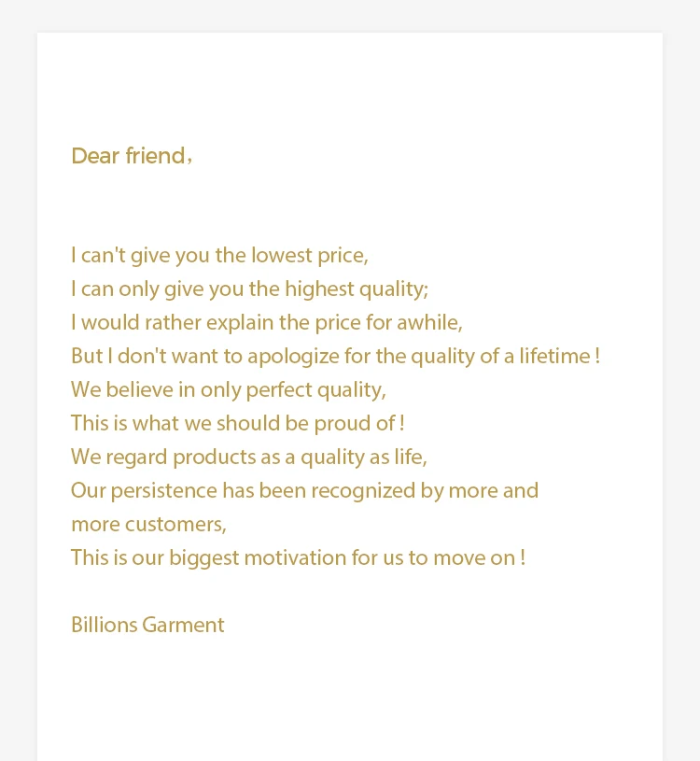The width and height of the screenshot is (700, 761).
Task: Click the "Billions Garment" signature
Action: click(x=147, y=625)
